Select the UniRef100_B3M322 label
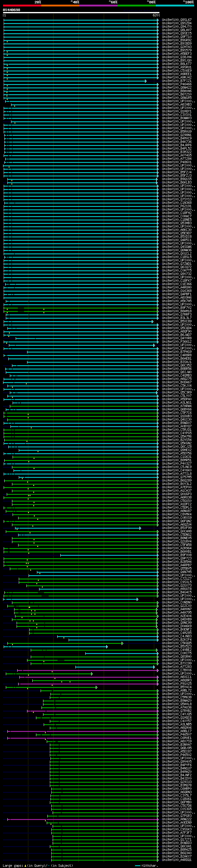 pos(177,152)
